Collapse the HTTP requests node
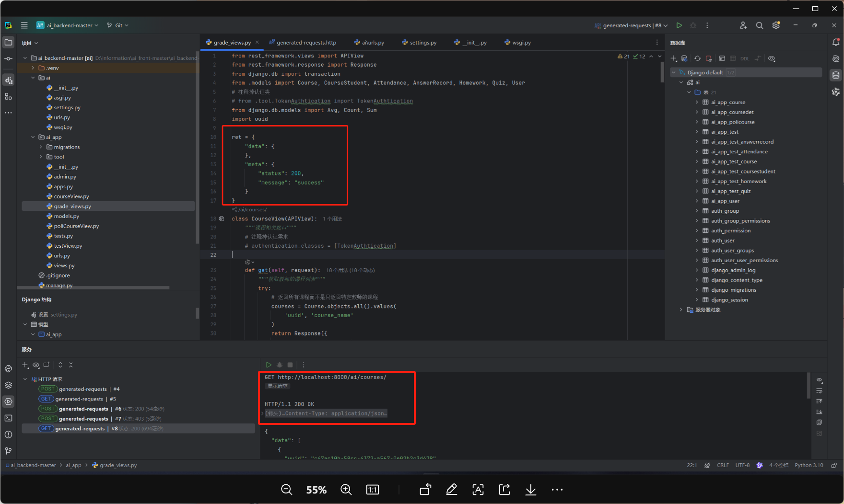 tap(25, 379)
